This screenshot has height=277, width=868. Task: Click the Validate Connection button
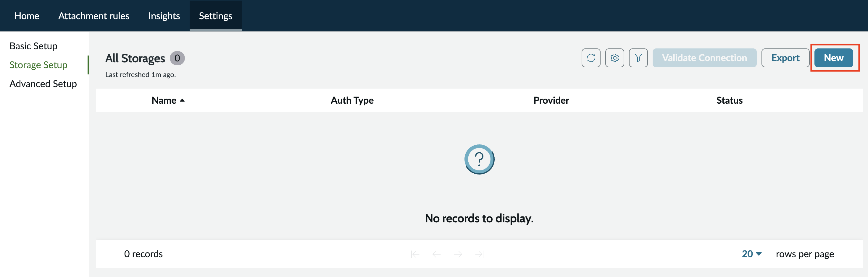point(704,58)
